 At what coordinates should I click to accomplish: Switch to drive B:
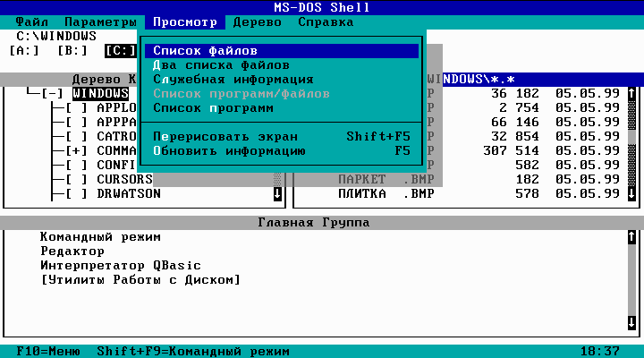coord(72,50)
